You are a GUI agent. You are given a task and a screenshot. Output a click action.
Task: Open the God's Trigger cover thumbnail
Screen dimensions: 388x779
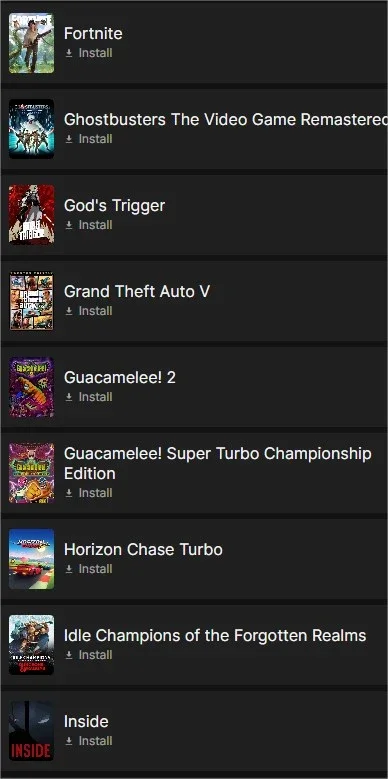point(31,215)
